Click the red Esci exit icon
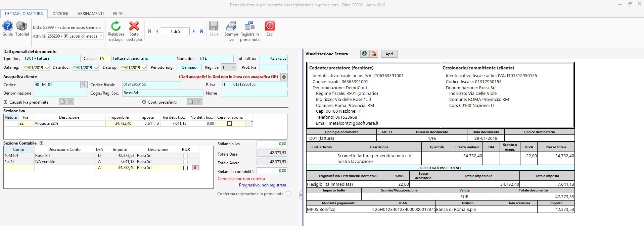Image resolution: width=644 pixels, height=226 pixels. click(270, 26)
